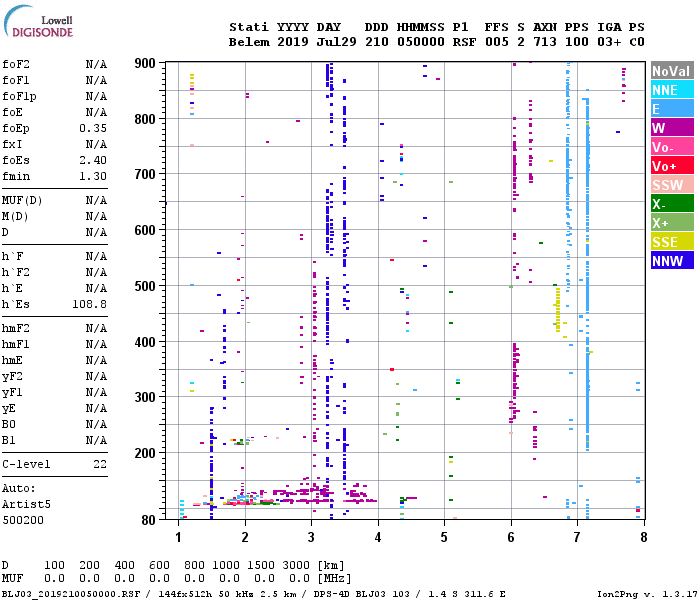This screenshot has height=600, width=700.
Task: Click the time 050000 in the header
Action: coord(421,42)
